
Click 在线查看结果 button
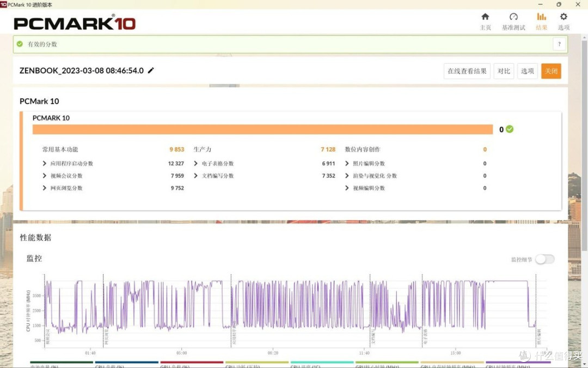(467, 71)
